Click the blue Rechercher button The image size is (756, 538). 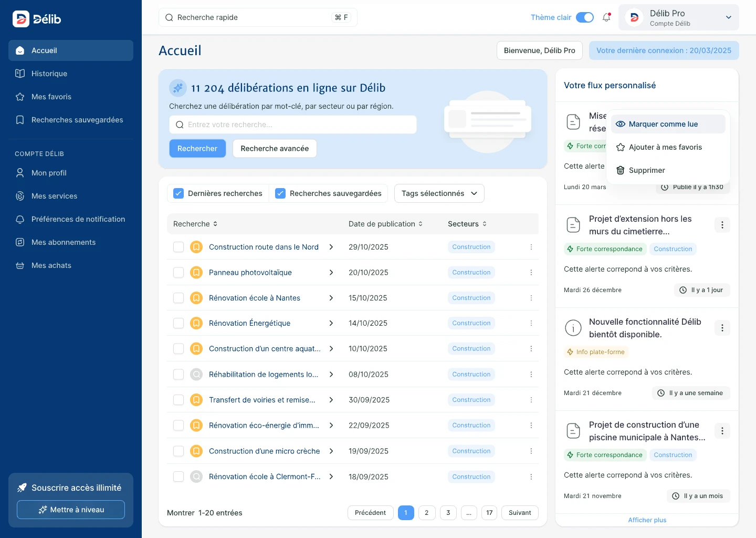(197, 149)
